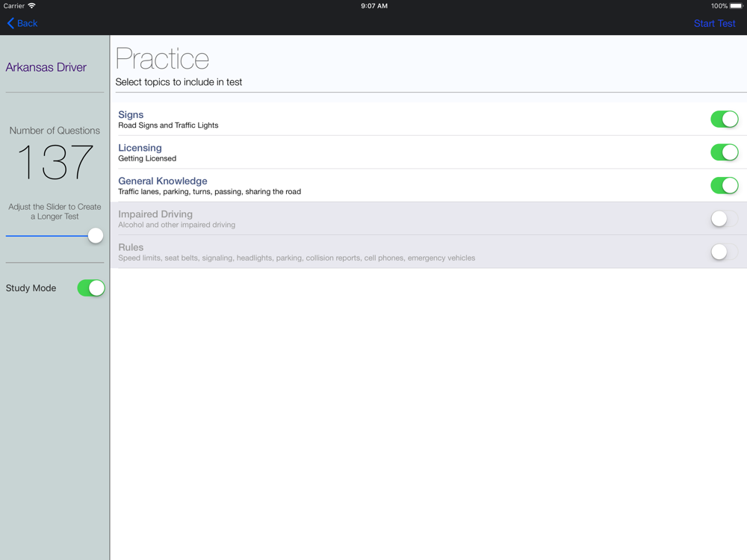Turn off Study Mode switch
Image resolution: width=747 pixels, height=560 pixels.
click(x=91, y=288)
